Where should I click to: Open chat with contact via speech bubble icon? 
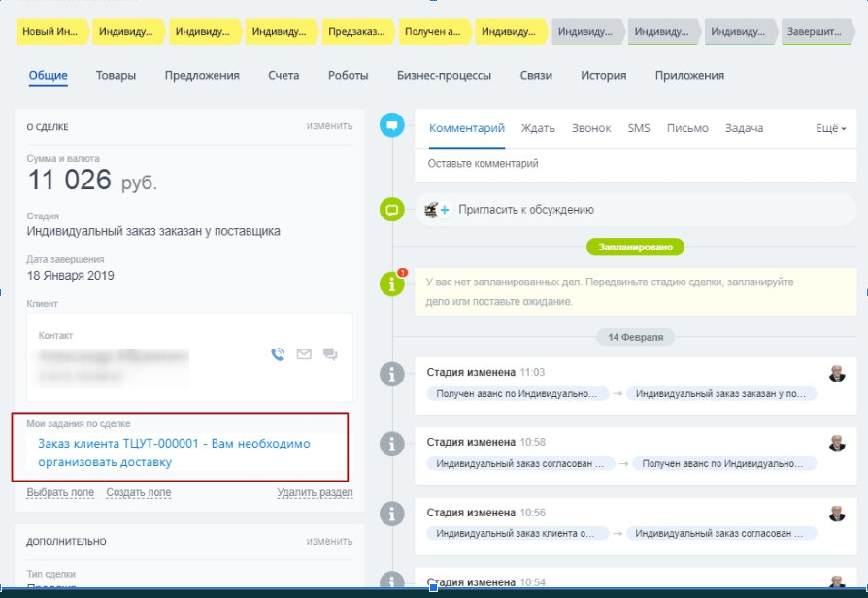point(330,354)
